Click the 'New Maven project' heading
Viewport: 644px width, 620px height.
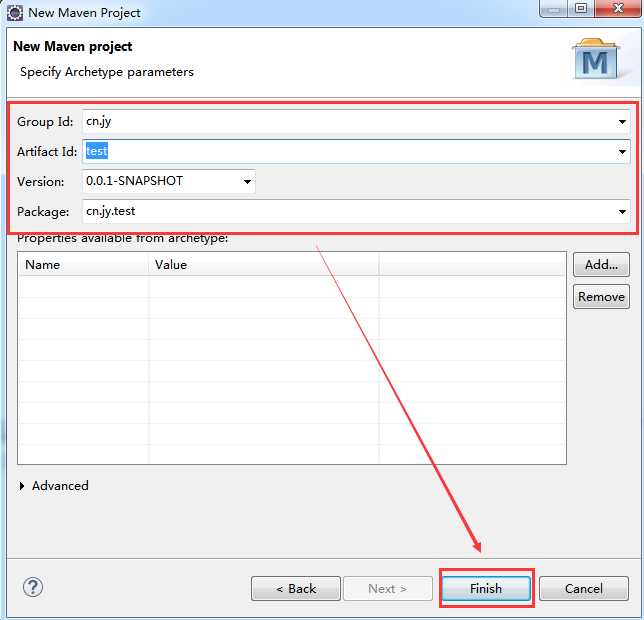tap(73, 46)
